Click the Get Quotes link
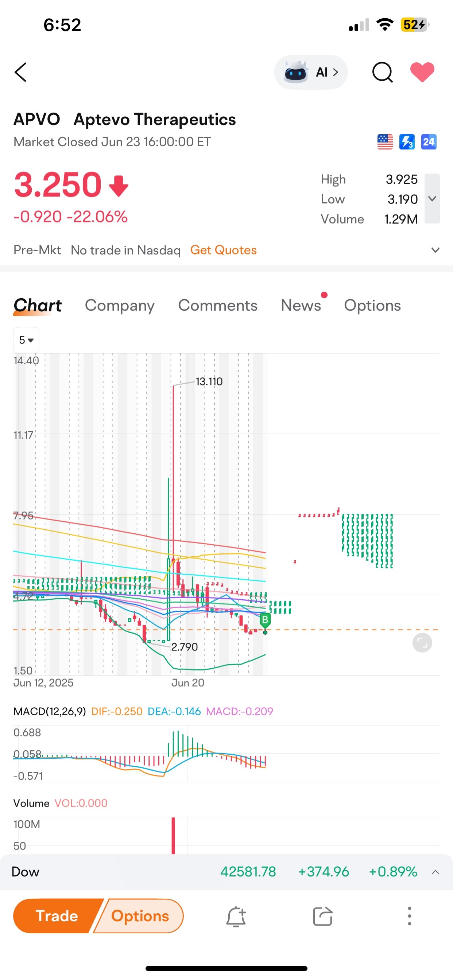The height and width of the screenshot is (980, 453). [224, 250]
